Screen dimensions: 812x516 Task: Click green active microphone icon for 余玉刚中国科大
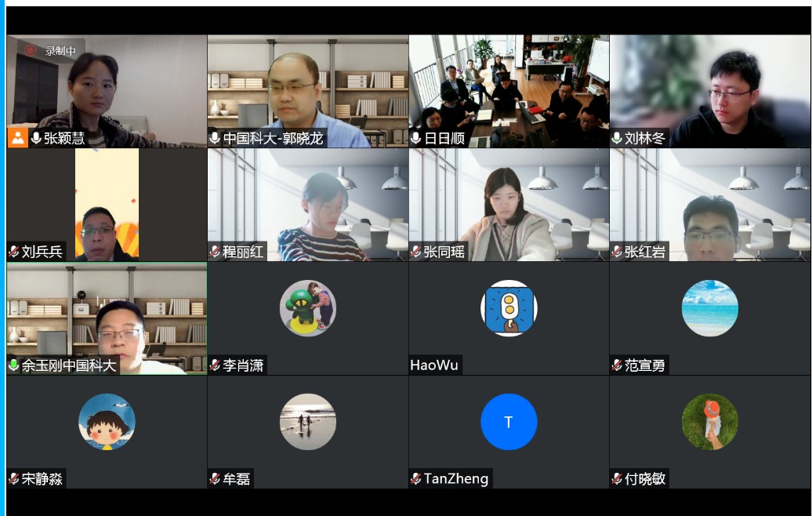(x=14, y=365)
